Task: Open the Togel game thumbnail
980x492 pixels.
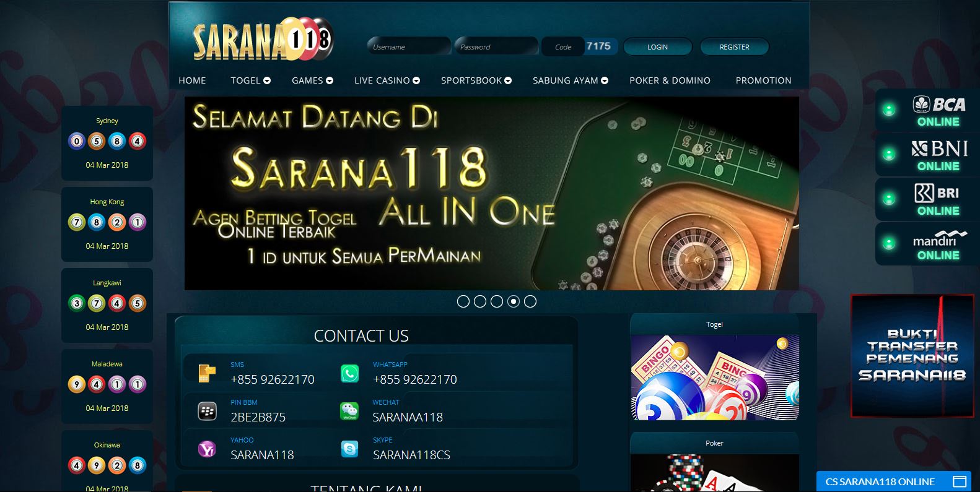Action: 714,378
